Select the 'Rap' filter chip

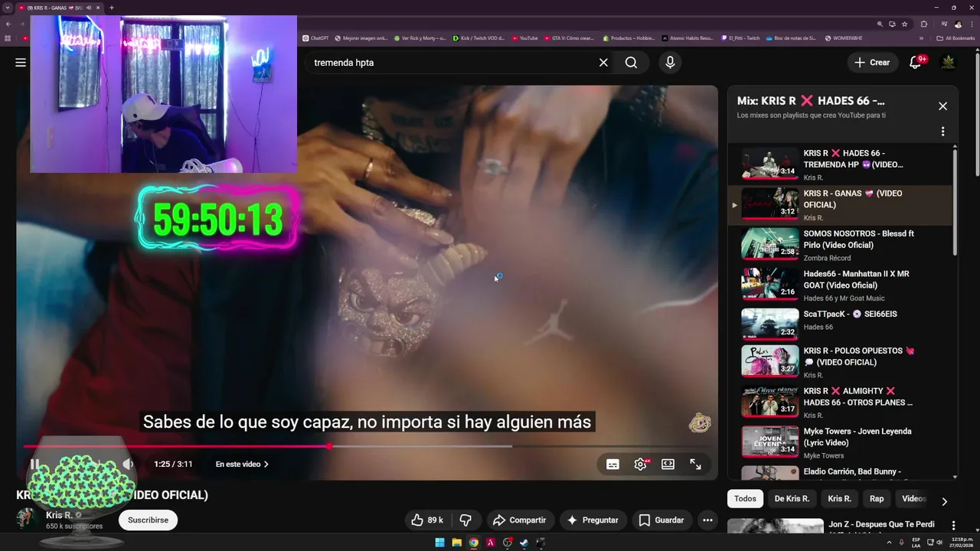pyautogui.click(x=877, y=499)
